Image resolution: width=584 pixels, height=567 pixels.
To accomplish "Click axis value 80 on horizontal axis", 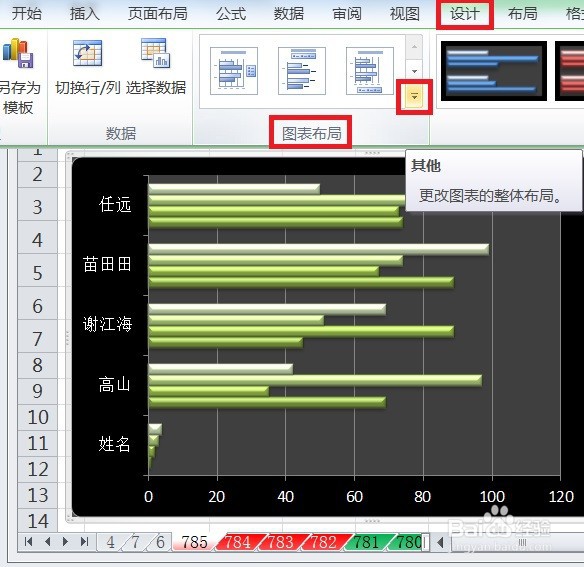I will pos(423,497).
